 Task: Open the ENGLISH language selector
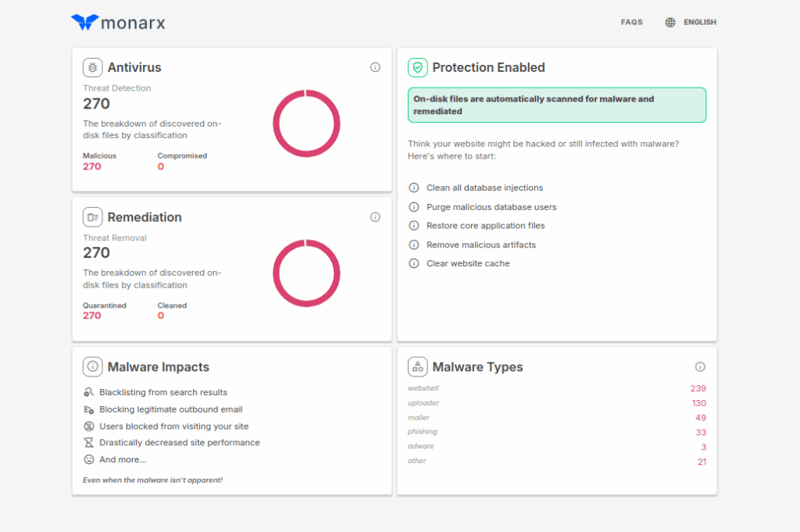click(699, 23)
